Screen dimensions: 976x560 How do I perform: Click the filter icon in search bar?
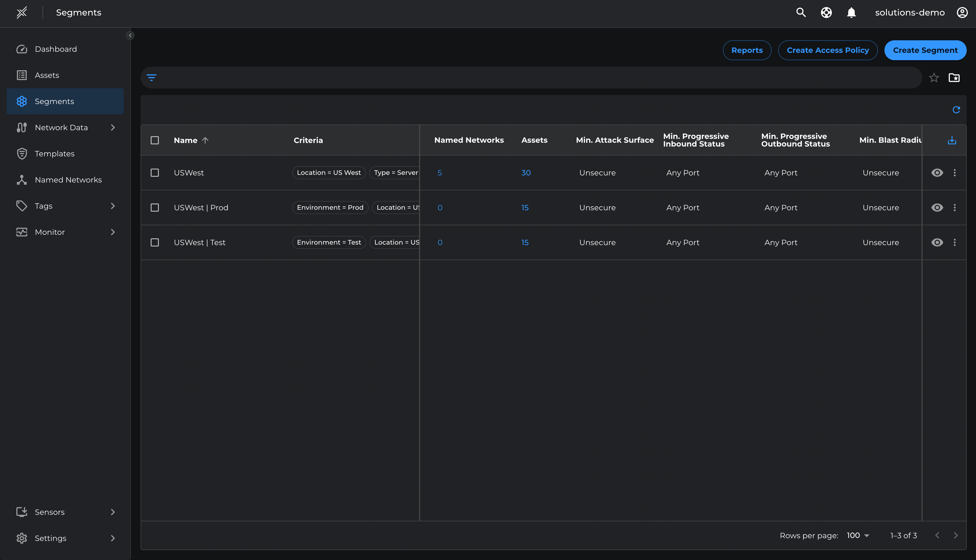pyautogui.click(x=151, y=78)
